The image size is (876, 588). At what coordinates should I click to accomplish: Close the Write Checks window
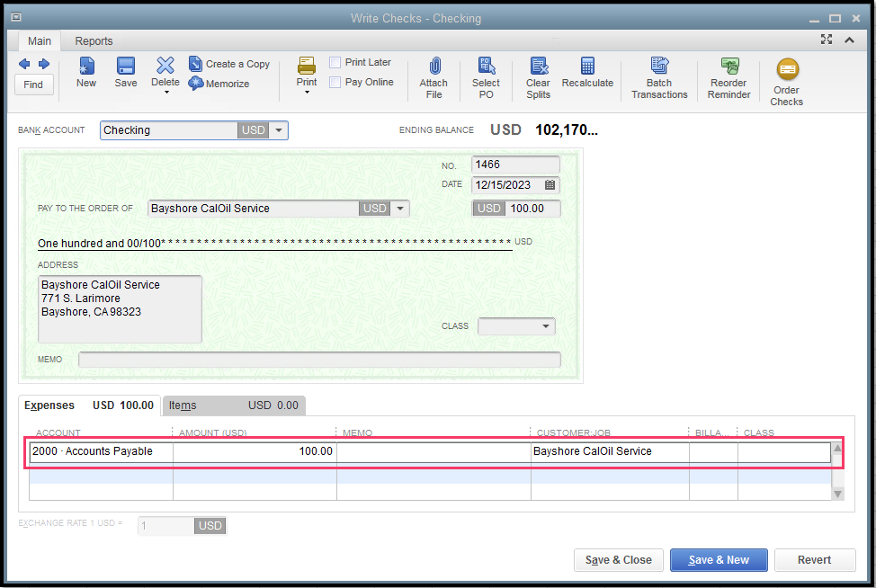pos(855,18)
